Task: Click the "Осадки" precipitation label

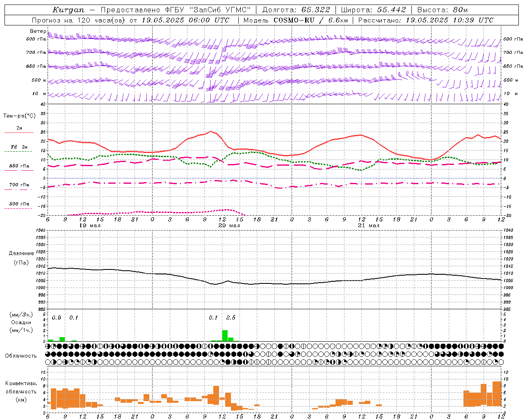Action: tap(21, 322)
